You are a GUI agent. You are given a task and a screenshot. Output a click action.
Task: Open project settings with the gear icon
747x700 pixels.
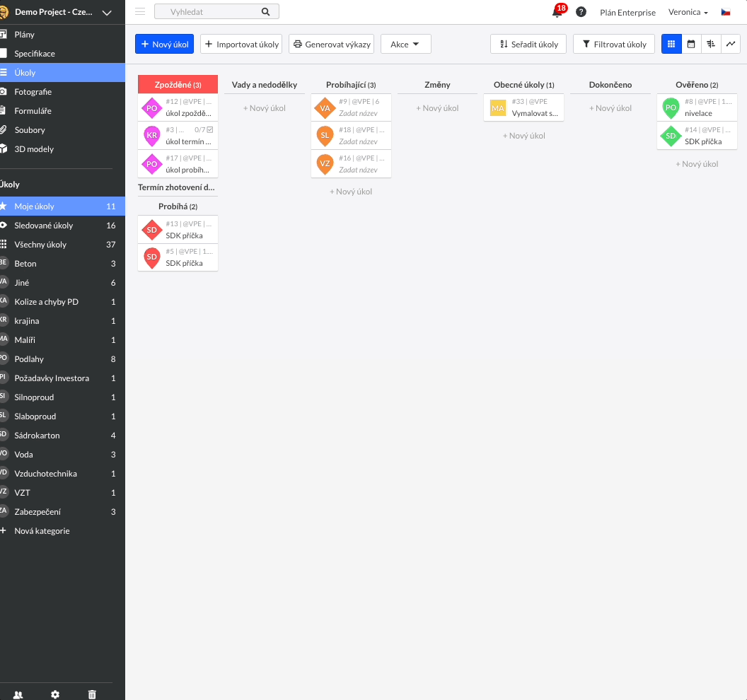54,694
